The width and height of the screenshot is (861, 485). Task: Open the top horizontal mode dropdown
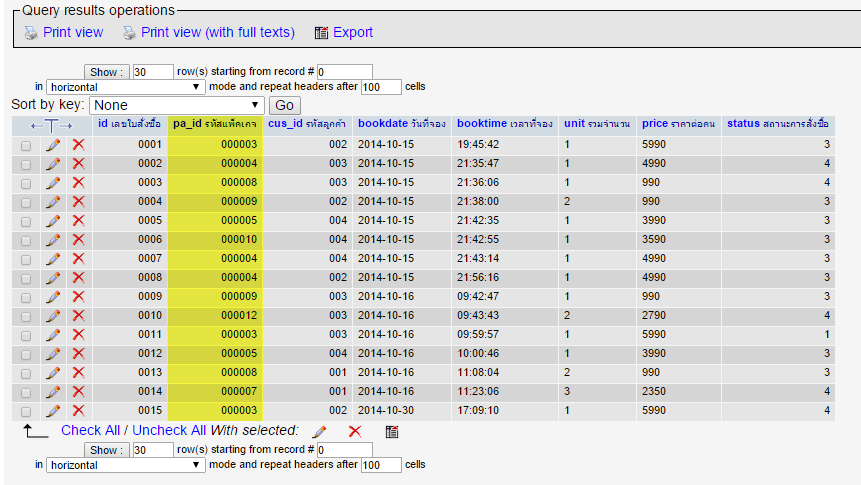[x=126, y=87]
